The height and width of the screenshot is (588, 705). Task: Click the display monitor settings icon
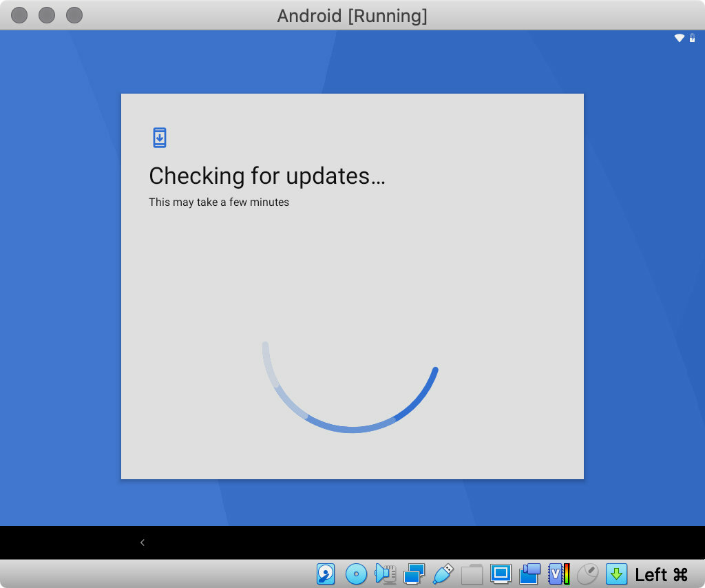pyautogui.click(x=501, y=574)
